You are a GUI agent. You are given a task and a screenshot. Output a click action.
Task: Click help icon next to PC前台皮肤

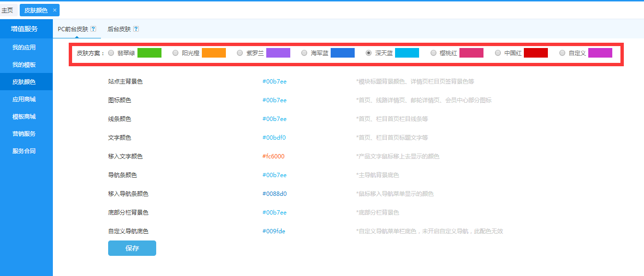click(x=93, y=29)
